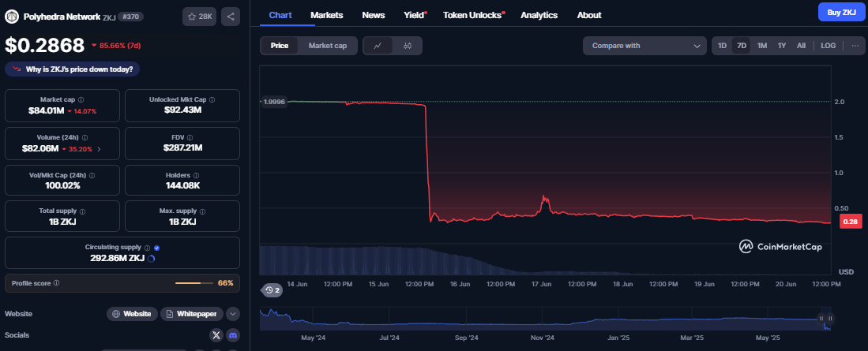Set chart range to 7D
The height and width of the screenshot is (351, 868).
click(741, 46)
